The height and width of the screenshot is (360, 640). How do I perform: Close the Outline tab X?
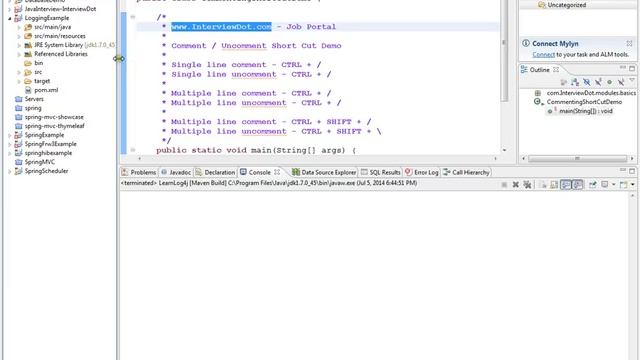(x=556, y=70)
